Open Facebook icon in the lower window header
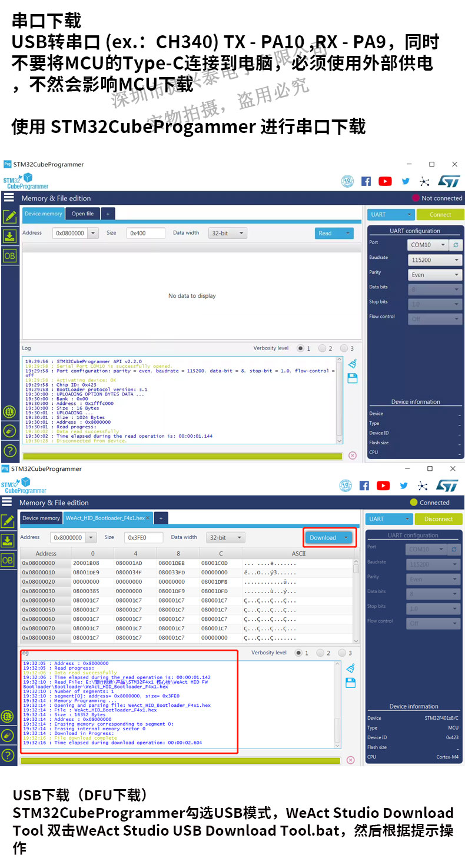The height and width of the screenshot is (868, 465). (x=364, y=485)
